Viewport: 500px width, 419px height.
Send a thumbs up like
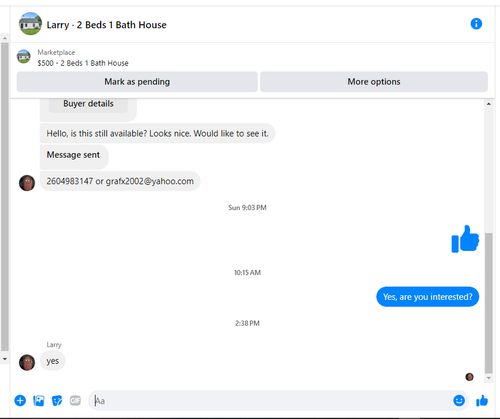coord(482,400)
